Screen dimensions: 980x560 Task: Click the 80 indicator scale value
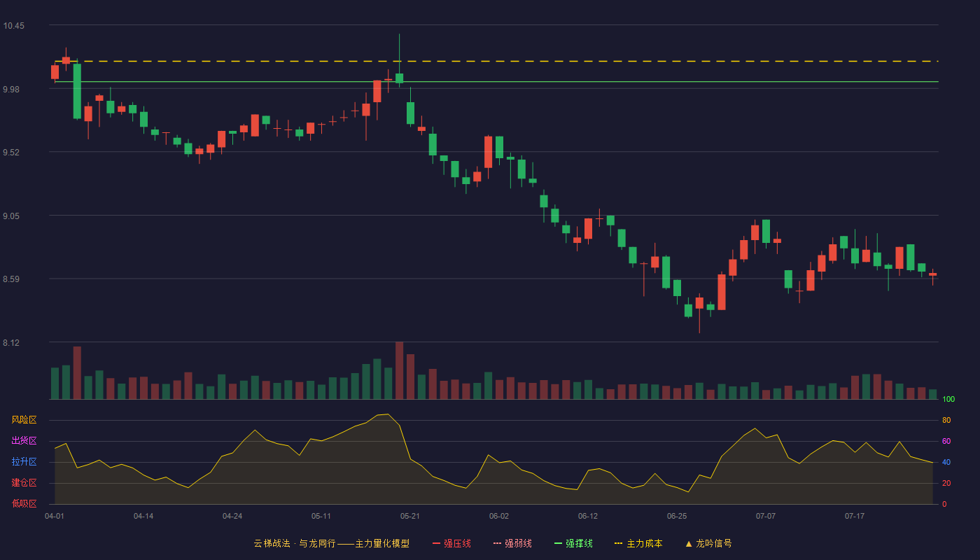pyautogui.click(x=946, y=420)
